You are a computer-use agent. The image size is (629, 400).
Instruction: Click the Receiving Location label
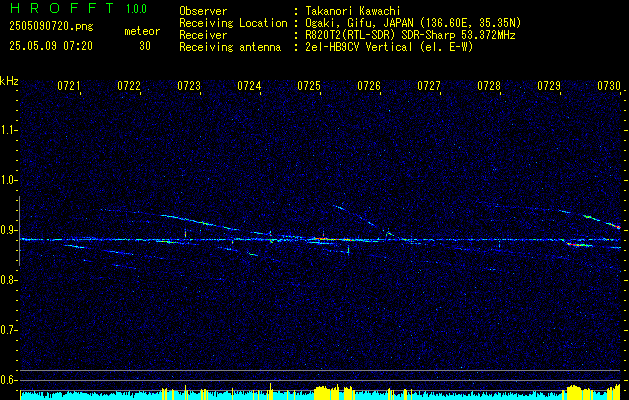[233, 23]
